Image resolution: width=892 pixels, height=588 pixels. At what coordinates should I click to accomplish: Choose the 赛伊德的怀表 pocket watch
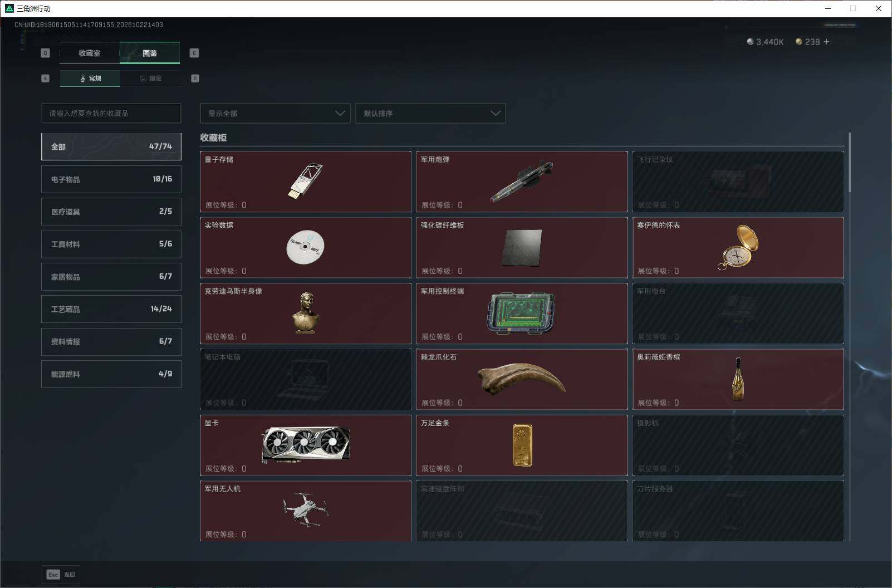pyautogui.click(x=738, y=247)
